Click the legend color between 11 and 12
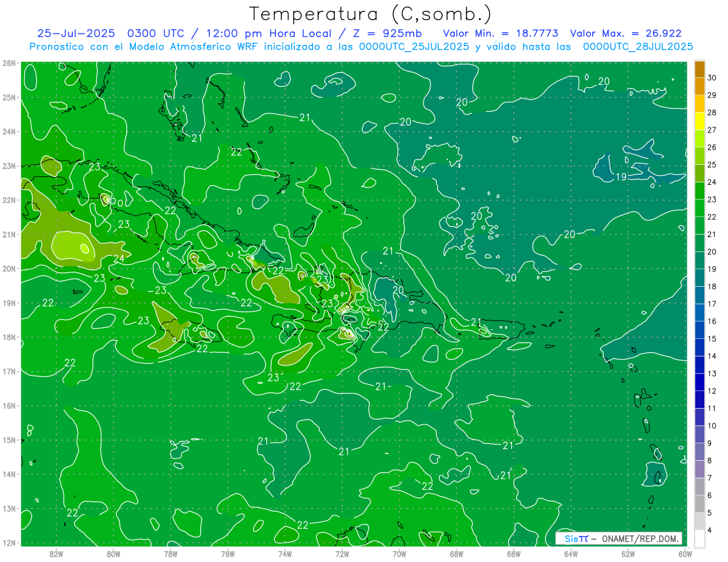 click(x=700, y=400)
